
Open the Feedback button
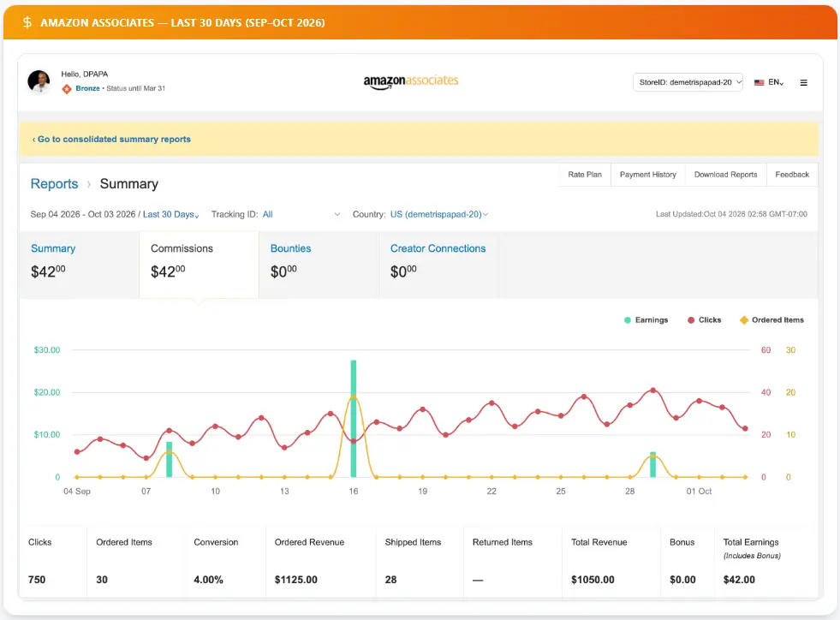[x=792, y=175]
